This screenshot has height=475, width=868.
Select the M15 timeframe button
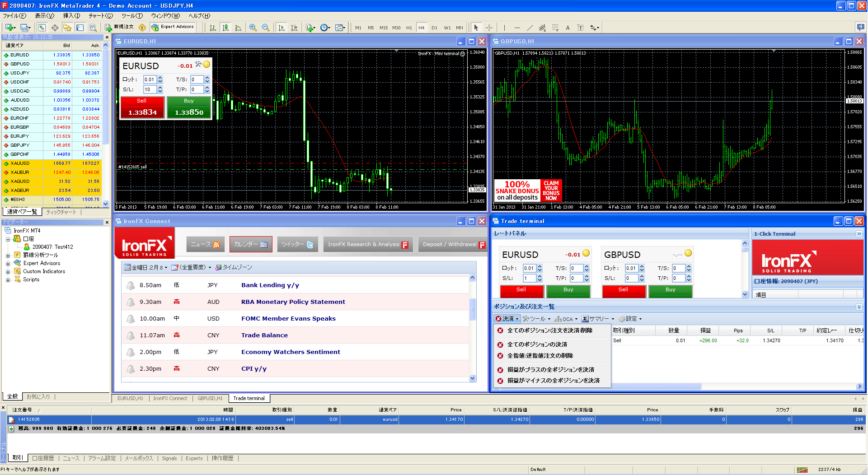point(384,28)
